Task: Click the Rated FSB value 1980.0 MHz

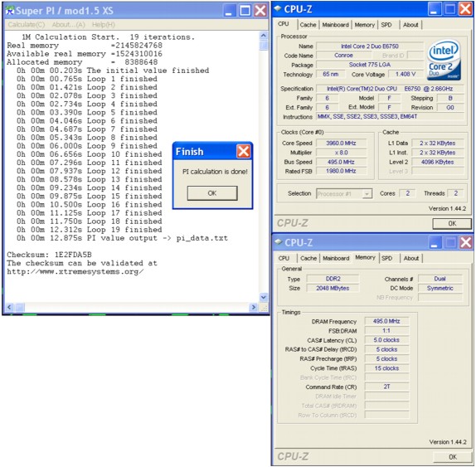Action: click(341, 171)
